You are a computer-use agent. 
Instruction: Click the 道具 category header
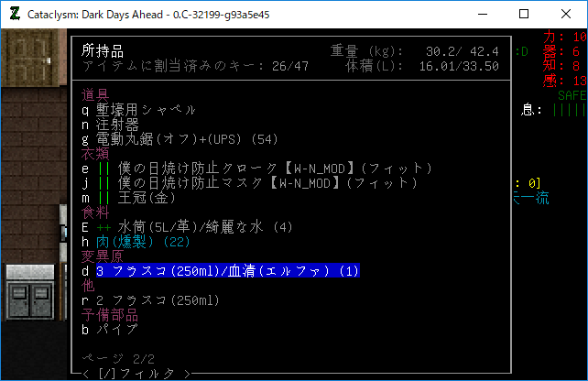click(x=95, y=95)
